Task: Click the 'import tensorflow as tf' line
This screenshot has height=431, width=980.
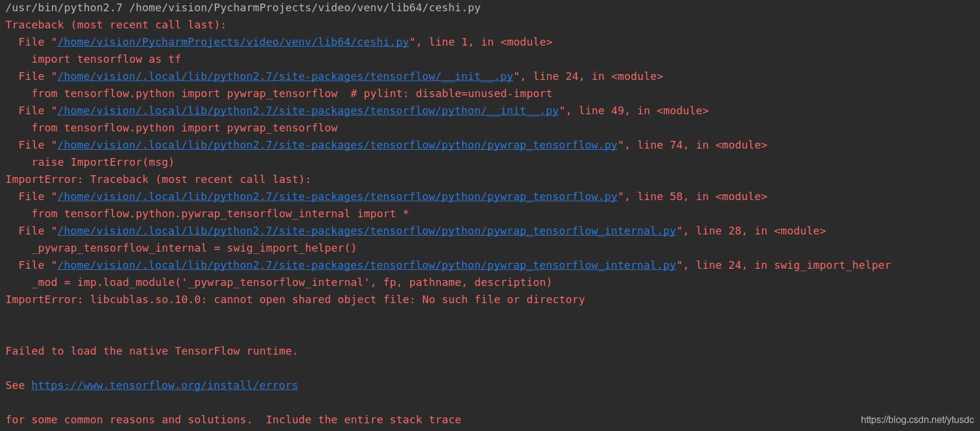Action: (x=107, y=59)
